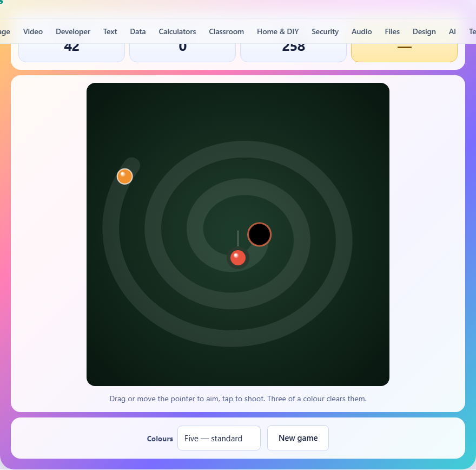Image resolution: width=476 pixels, height=470 pixels.
Task: Select the Security category
Action: (x=325, y=31)
